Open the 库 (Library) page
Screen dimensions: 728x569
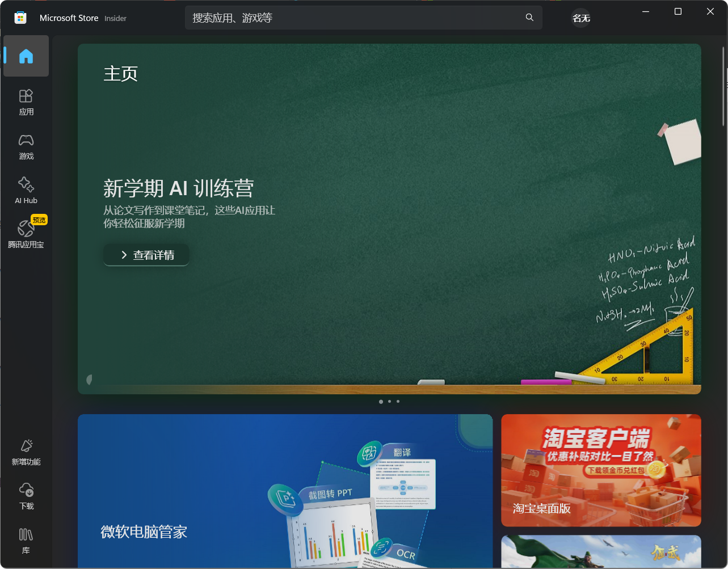point(26,541)
